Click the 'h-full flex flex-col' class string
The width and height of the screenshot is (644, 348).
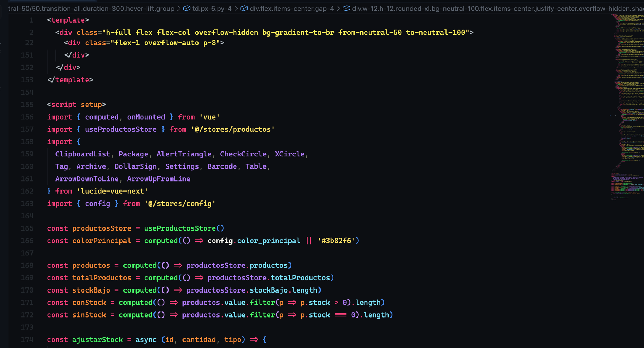click(286, 33)
